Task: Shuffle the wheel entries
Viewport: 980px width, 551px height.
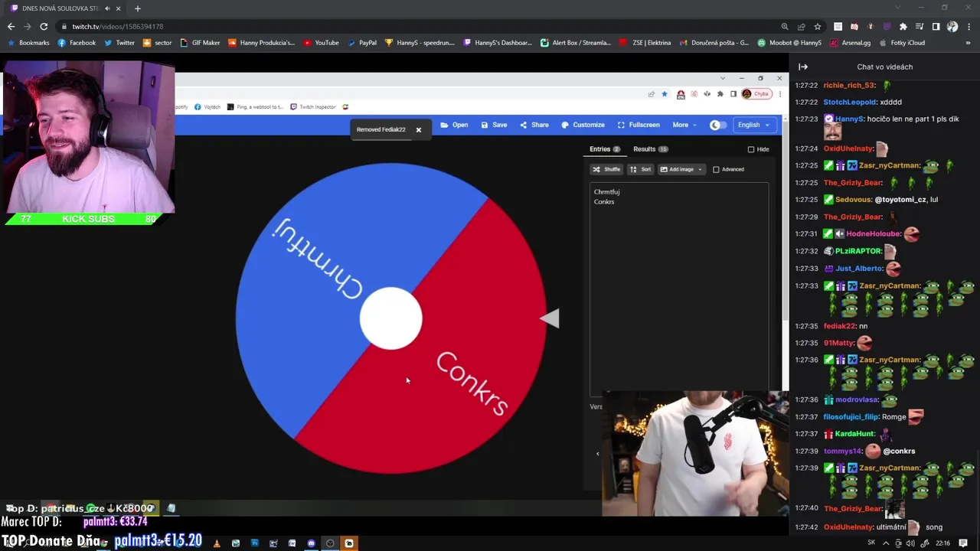Action: (606, 169)
